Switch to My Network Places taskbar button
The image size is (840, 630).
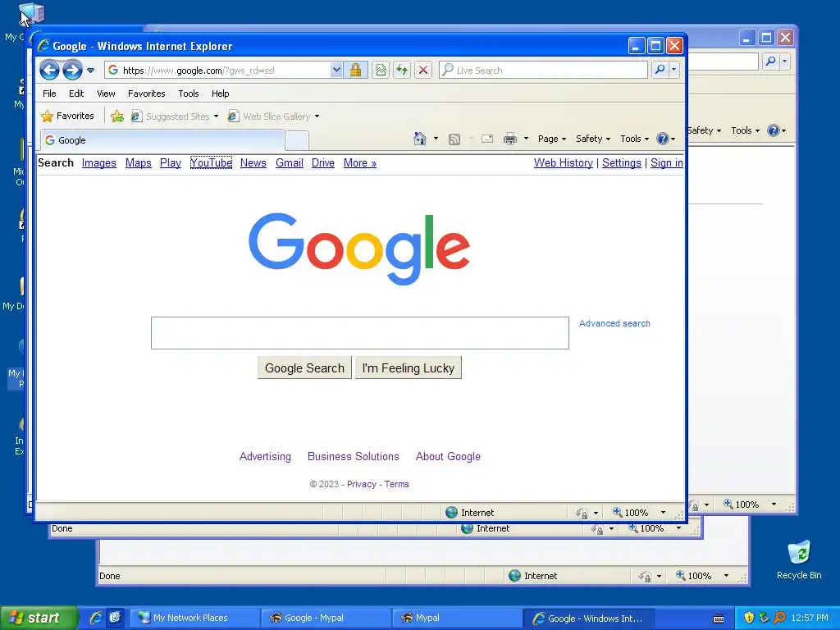coord(194,618)
